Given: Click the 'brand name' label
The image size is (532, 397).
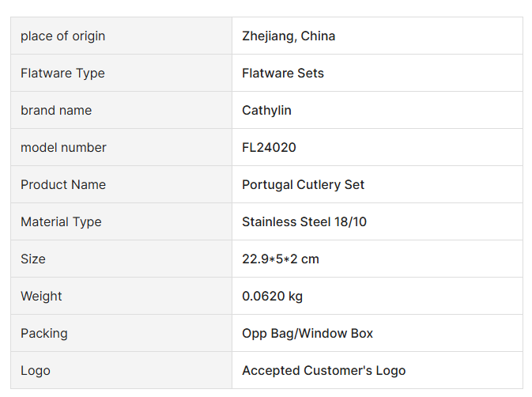Looking at the screenshot, I should pyautogui.click(x=56, y=111).
